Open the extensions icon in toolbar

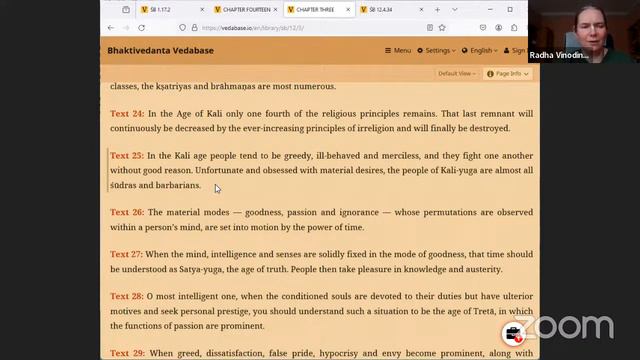click(514, 28)
